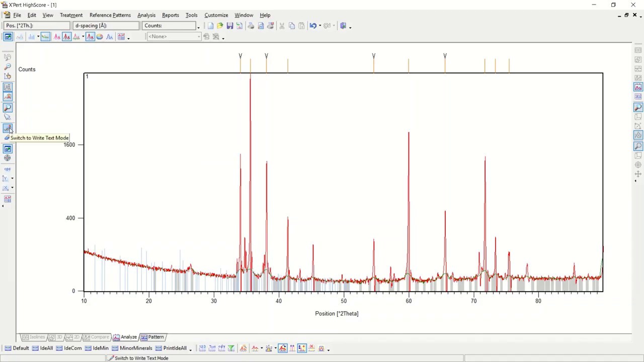Open the Reference Patterns menu
Image resolution: width=644 pixels, height=362 pixels.
[110, 15]
